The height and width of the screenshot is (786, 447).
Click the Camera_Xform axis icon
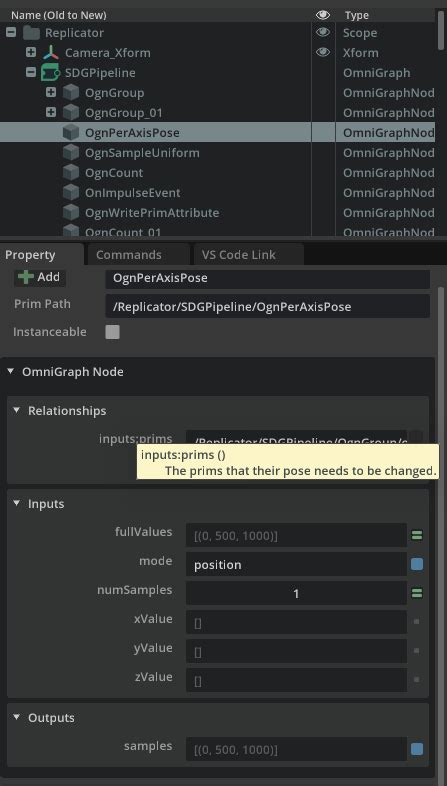[51, 53]
